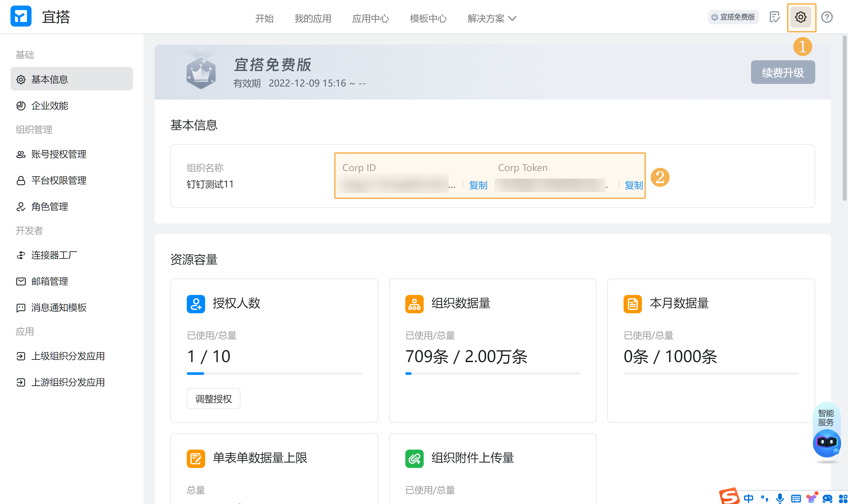848x504 pixels.
Task: Click the task checklist icon in header
Action: (774, 17)
